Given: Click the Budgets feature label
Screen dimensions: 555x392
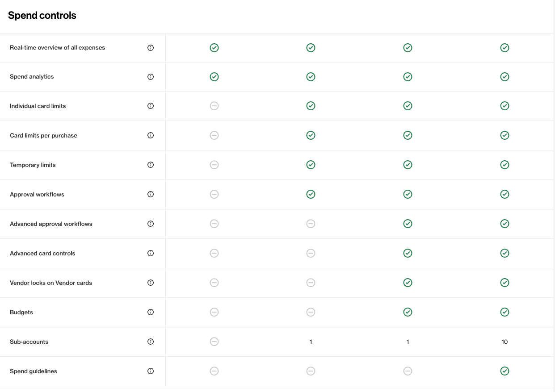Looking at the screenshot, I should click(21, 313).
